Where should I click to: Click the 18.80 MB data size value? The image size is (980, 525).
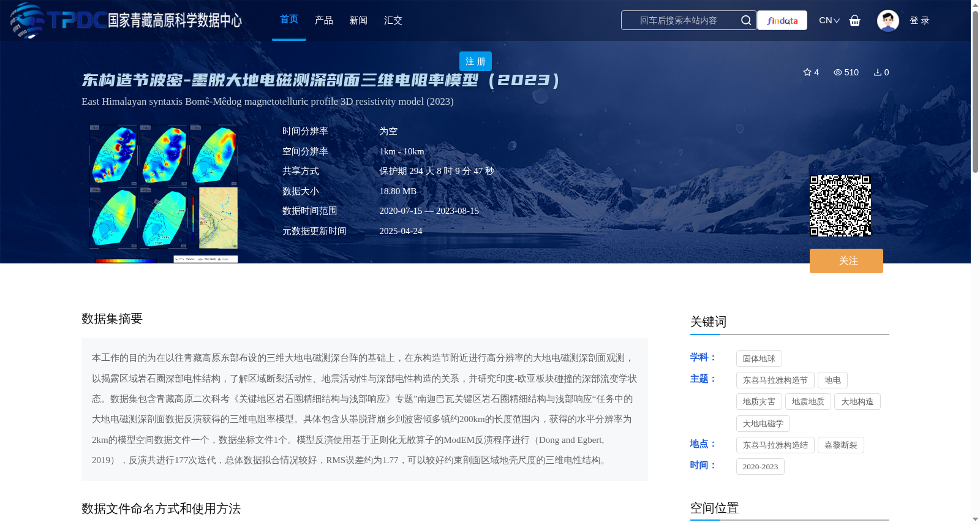(398, 191)
